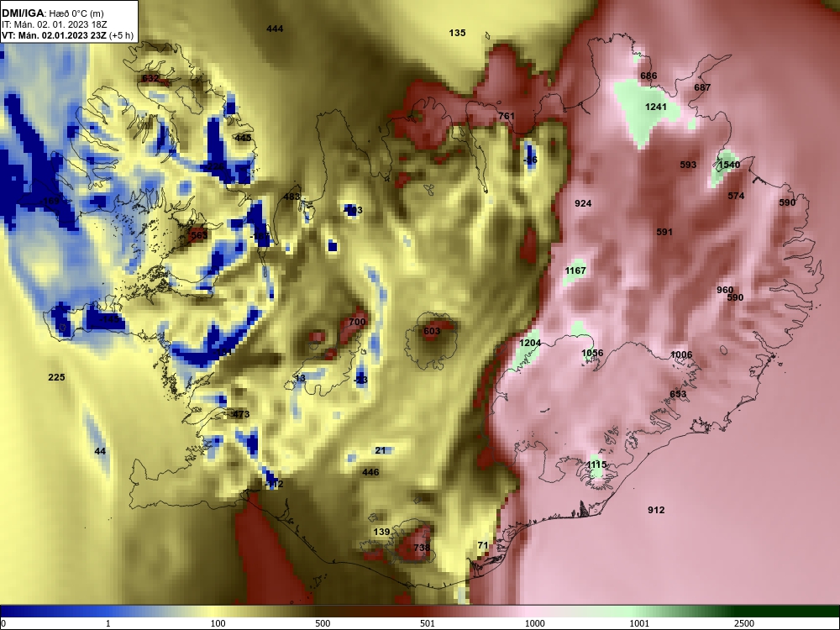The image size is (840, 630).
Task: Click the colour scale label "1001"
Action: (x=639, y=623)
